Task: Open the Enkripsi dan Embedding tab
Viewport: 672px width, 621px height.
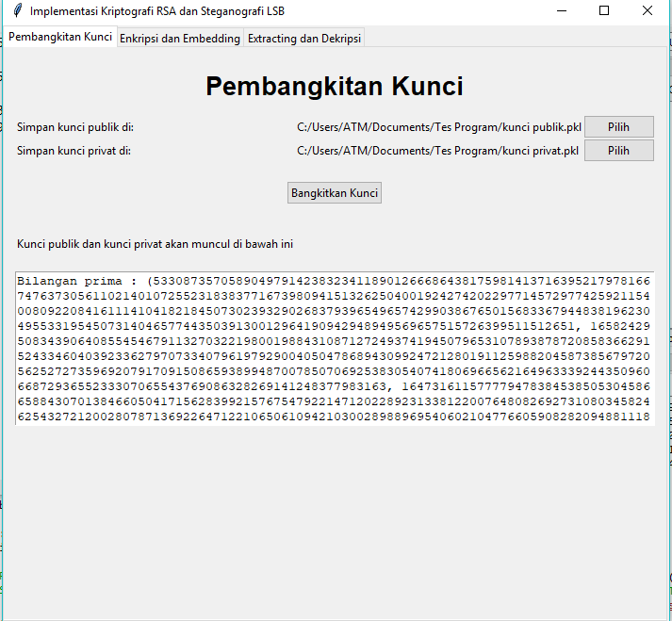Action: click(x=180, y=39)
